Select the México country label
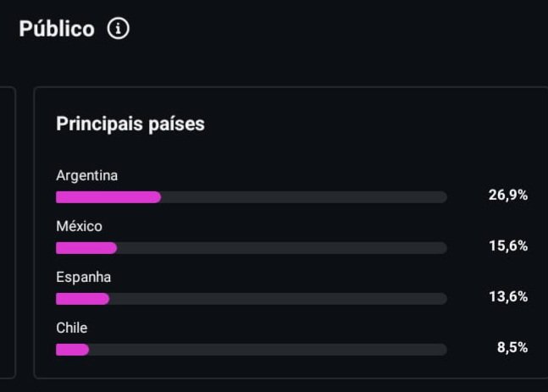548x392 pixels. coord(79,227)
